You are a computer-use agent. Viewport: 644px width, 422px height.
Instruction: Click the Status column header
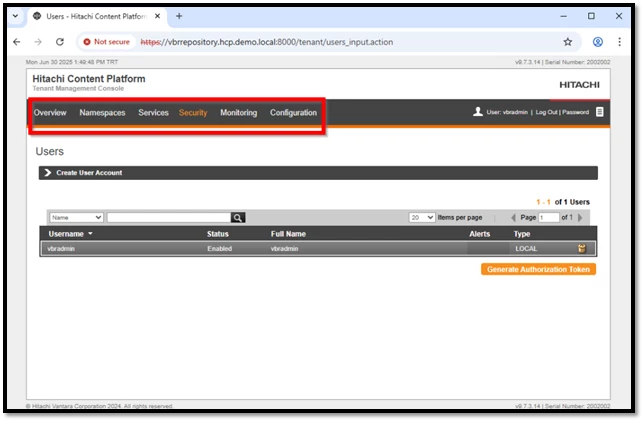point(218,234)
